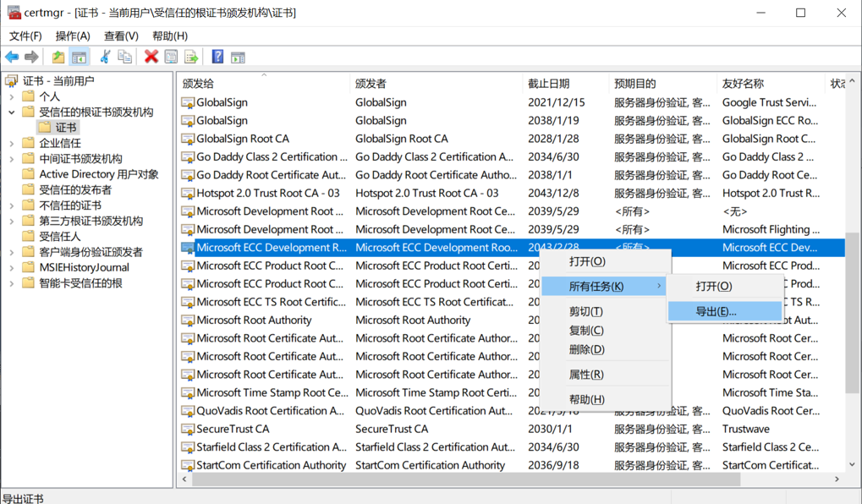Click certificate icon of Microsoft ECC TS Root
Viewport: 862px width, 504px height.
[188, 302]
